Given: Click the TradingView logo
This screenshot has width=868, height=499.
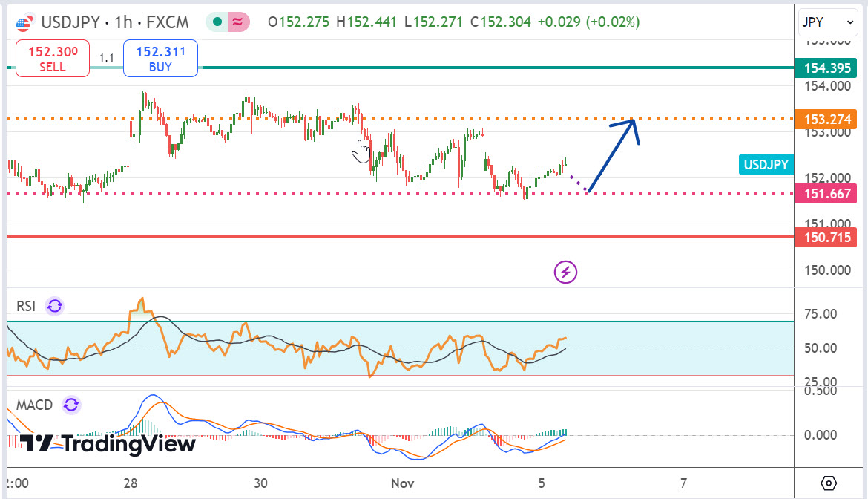Looking at the screenshot, I should point(108,444).
